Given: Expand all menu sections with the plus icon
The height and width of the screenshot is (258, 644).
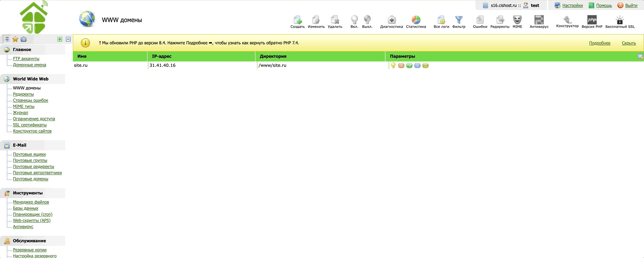Looking at the screenshot, I should [60, 39].
